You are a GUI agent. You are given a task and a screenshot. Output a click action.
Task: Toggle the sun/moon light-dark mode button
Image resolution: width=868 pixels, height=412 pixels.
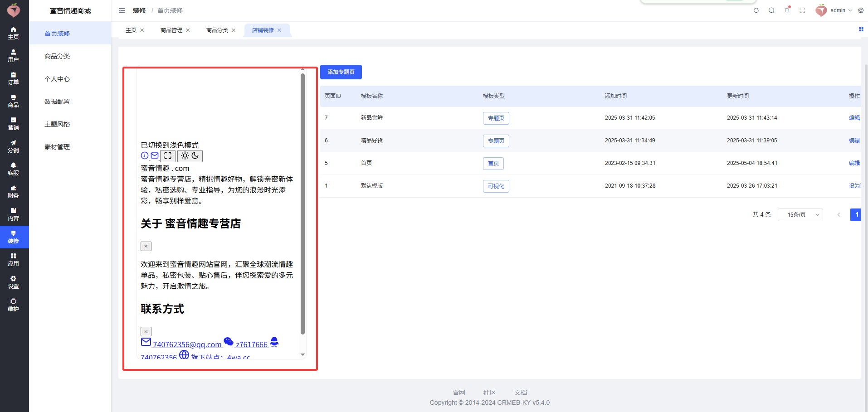pos(190,156)
